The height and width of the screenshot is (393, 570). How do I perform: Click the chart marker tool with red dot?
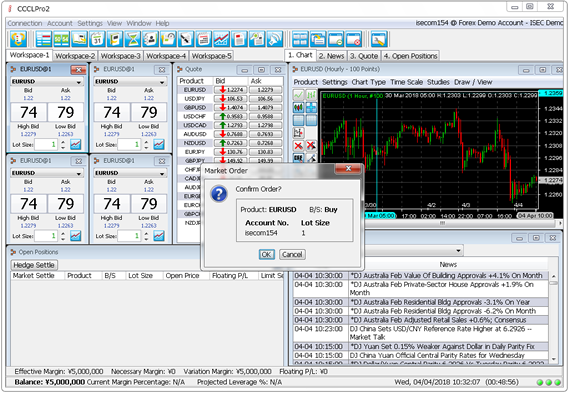click(298, 133)
